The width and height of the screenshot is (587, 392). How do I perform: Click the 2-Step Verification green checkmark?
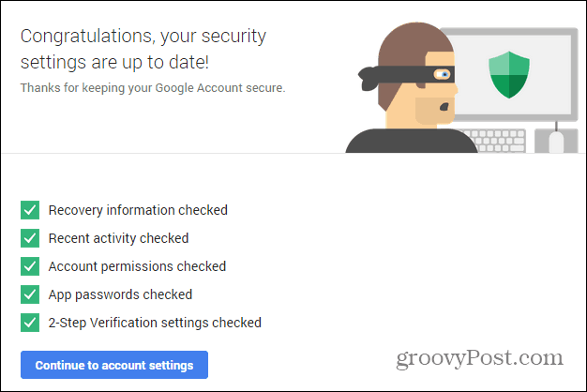coord(30,323)
